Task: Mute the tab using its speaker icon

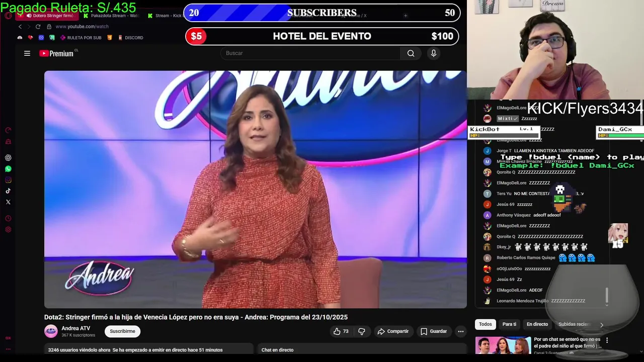Action: (29, 16)
